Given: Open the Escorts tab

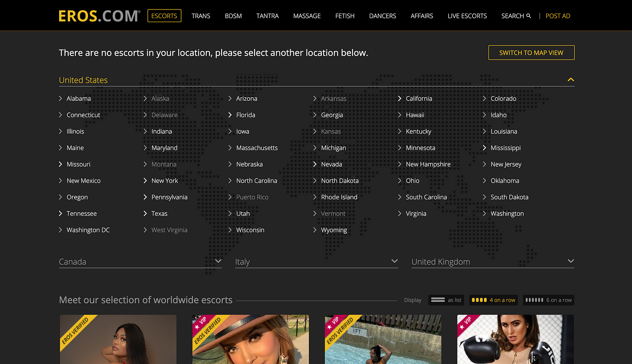Looking at the screenshot, I should coord(164,16).
